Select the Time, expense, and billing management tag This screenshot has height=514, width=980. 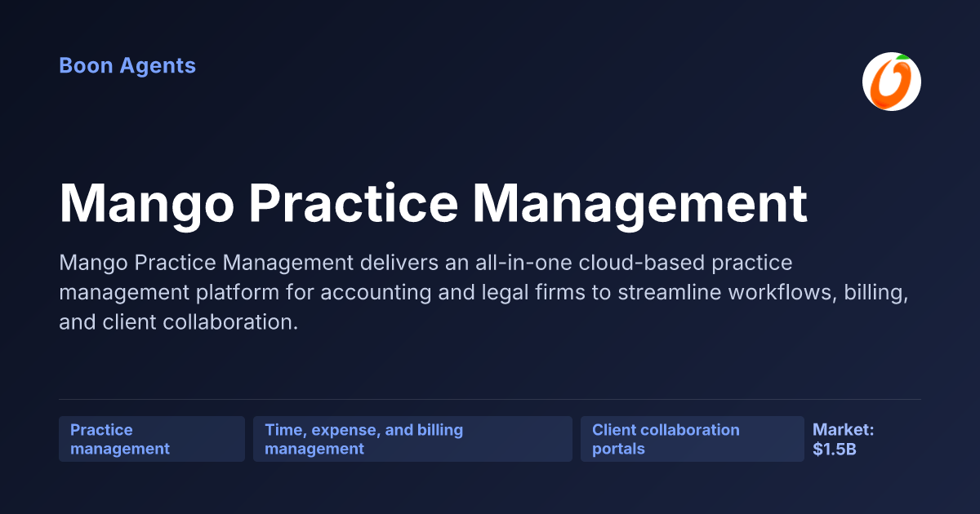coord(412,439)
